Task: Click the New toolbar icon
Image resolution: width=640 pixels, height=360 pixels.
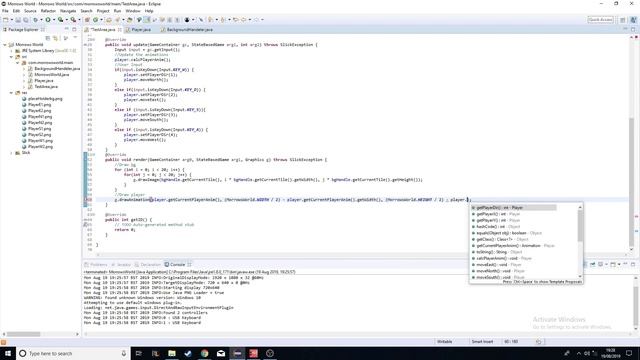Action: pos(5,20)
